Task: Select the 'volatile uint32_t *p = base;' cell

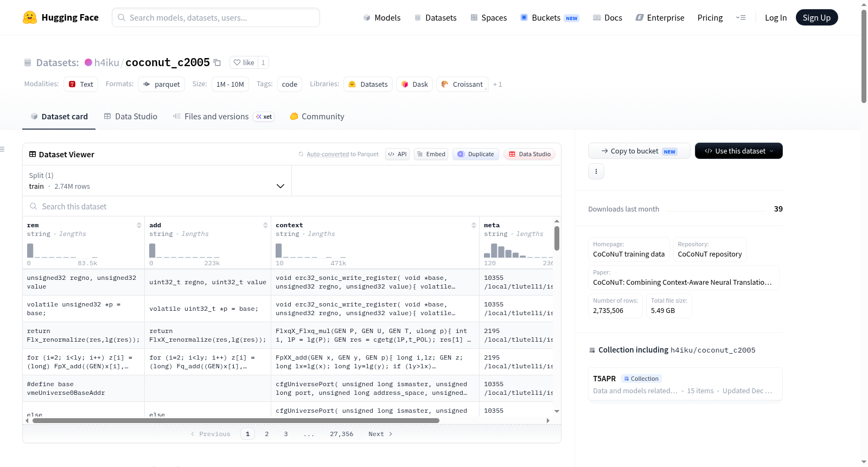Action: pos(208,309)
